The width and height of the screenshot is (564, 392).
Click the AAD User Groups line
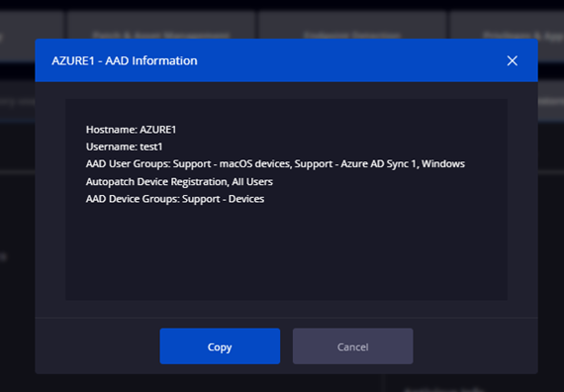(x=275, y=164)
